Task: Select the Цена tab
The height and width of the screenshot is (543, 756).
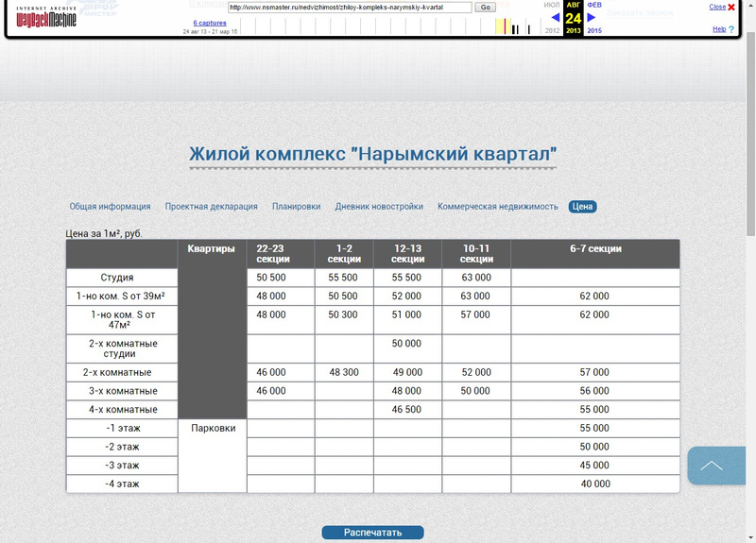Action: point(582,207)
